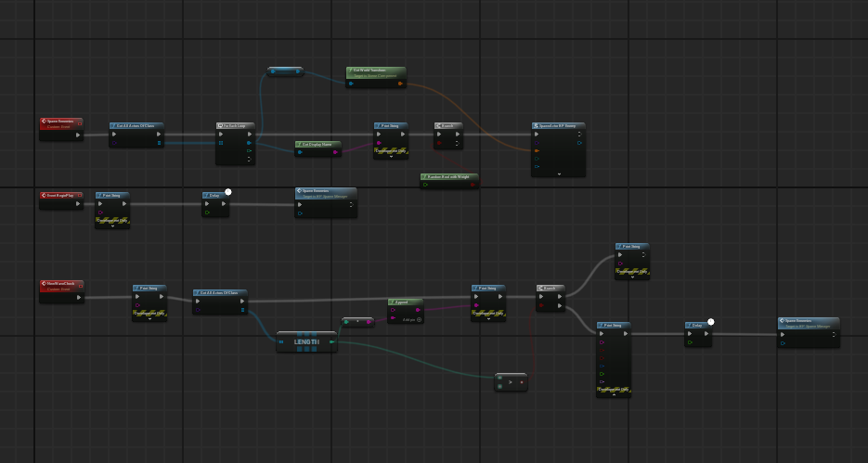Click the Condition pin on Branch before SpawnActor
The image size is (868, 463).
(439, 143)
